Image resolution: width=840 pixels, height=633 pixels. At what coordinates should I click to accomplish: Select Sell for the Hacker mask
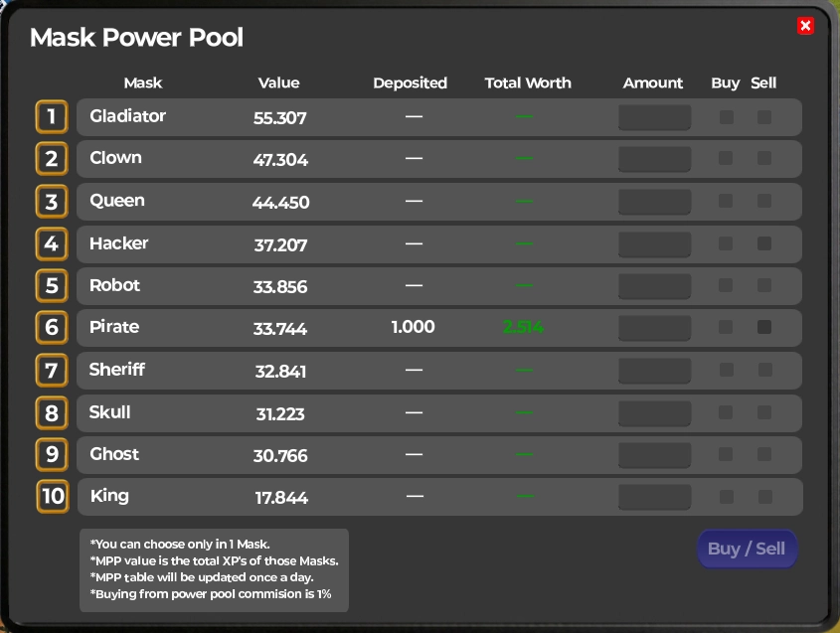764,243
